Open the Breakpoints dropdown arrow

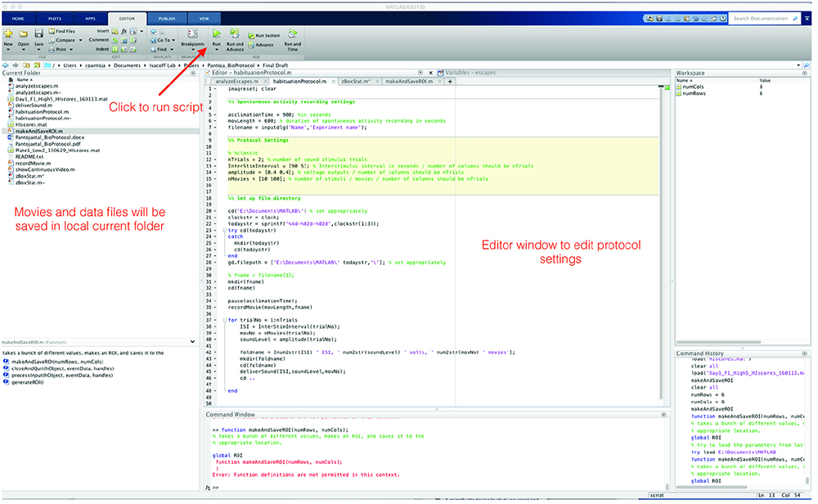[192, 50]
